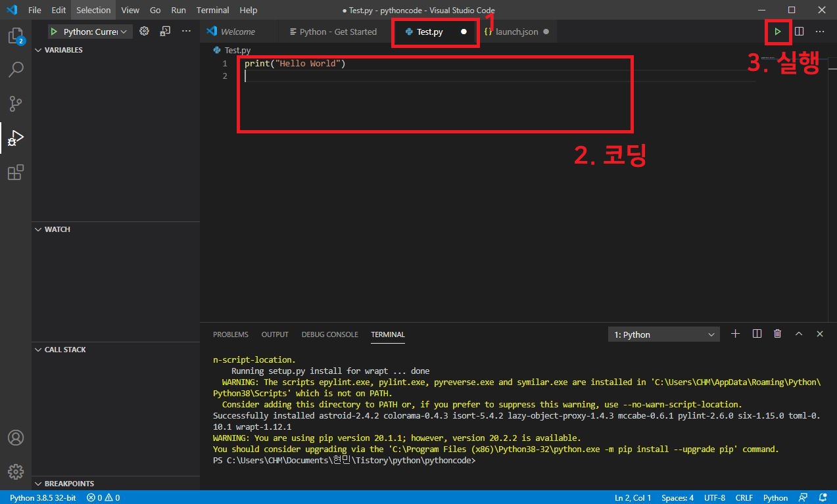Open the Debug Console icon in debug toolbar
This screenshot has height=504, width=837.
click(x=165, y=31)
